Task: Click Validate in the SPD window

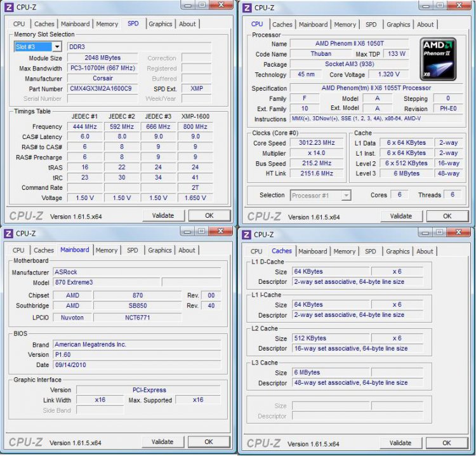Action: tap(163, 216)
